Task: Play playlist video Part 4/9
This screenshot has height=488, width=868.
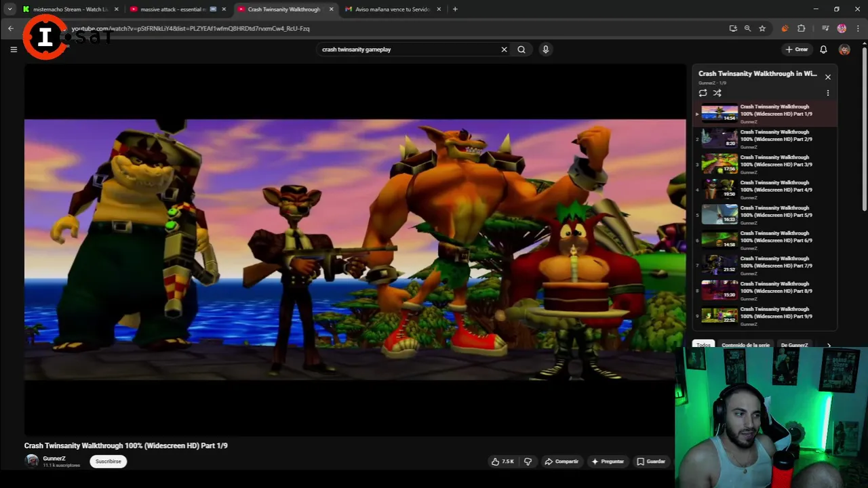Action: click(x=766, y=189)
